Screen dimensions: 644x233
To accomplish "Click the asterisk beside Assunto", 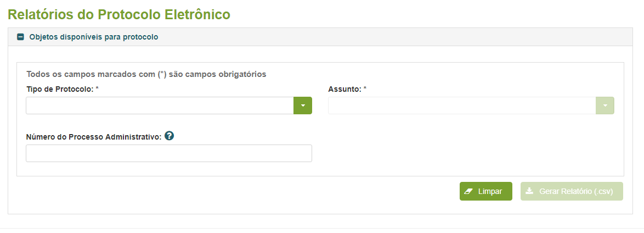I will coord(365,88).
